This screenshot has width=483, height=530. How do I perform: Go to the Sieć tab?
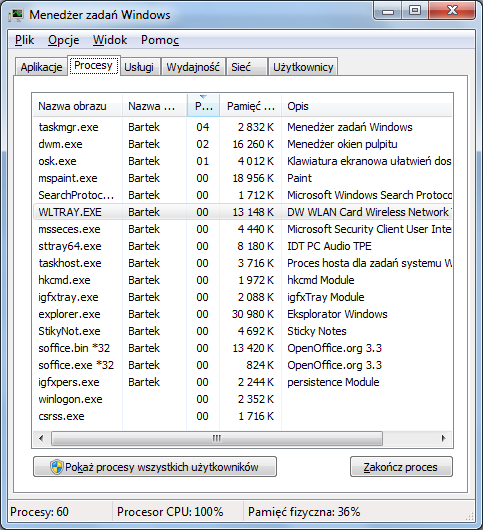(x=246, y=67)
